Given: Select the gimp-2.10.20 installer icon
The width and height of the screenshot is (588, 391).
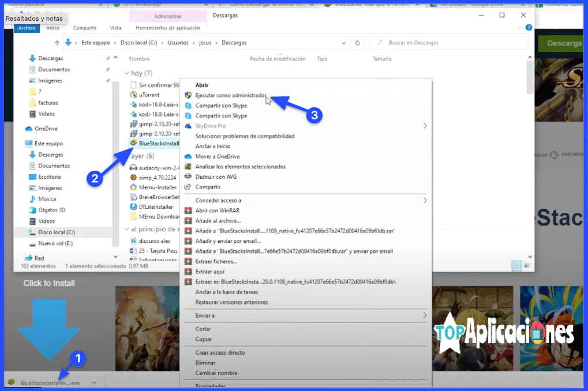Looking at the screenshot, I should point(134,124).
